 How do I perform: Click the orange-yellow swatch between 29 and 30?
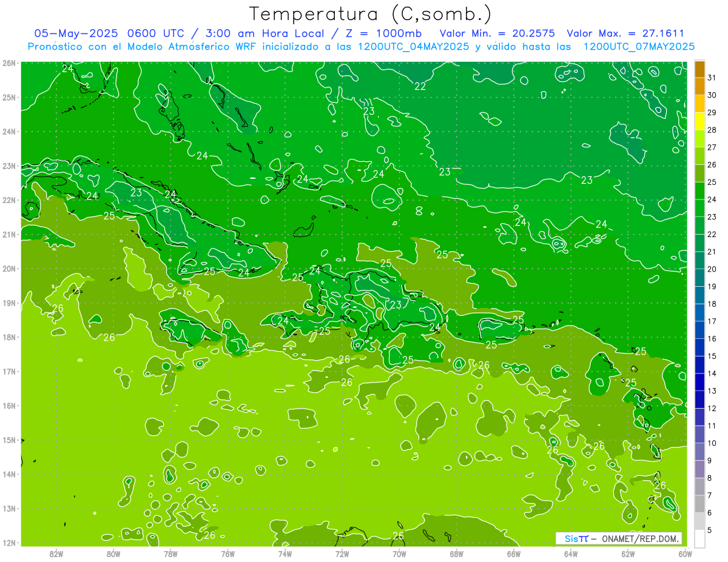[699, 104]
